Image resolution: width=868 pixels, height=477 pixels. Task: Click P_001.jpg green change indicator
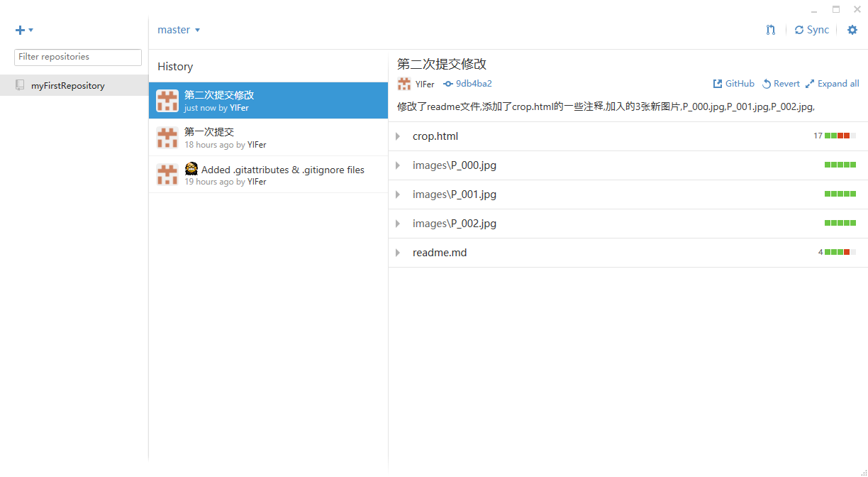840,194
